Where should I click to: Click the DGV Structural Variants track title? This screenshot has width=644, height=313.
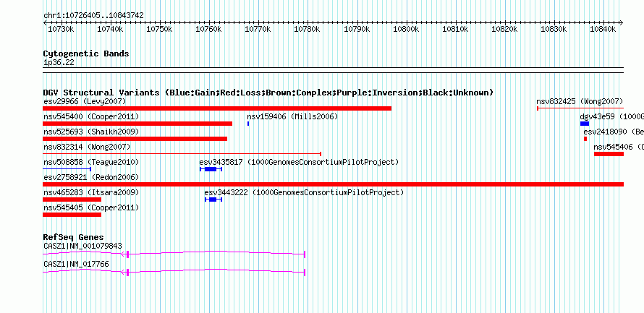pos(268,93)
